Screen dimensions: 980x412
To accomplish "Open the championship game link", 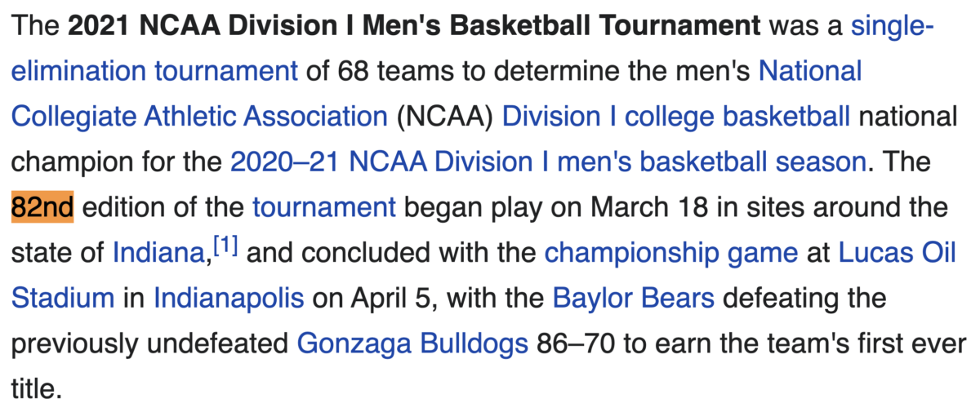I will (671, 253).
